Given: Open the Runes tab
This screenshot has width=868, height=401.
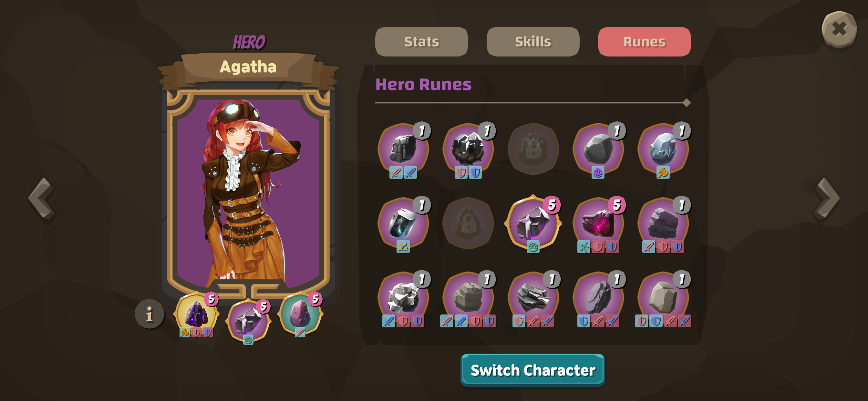Looking at the screenshot, I should pyautogui.click(x=644, y=42).
